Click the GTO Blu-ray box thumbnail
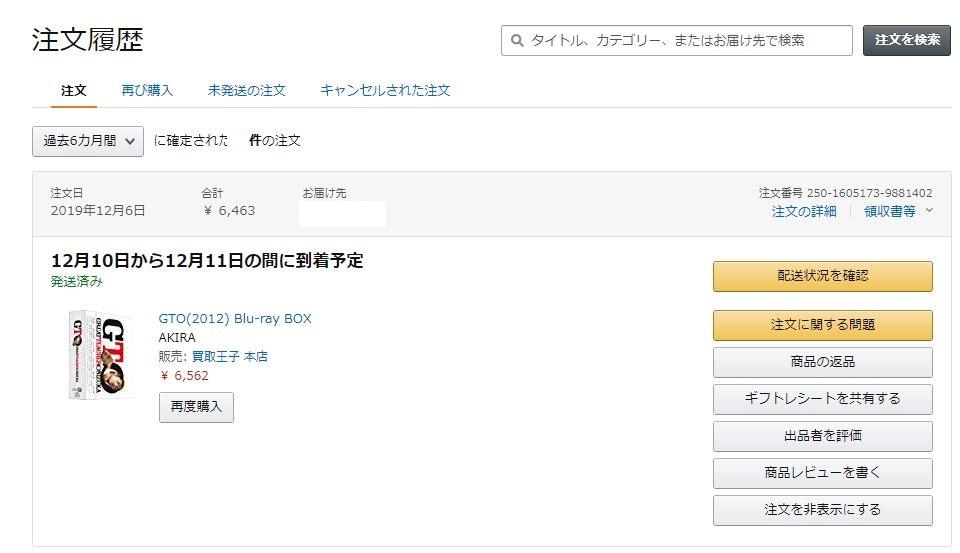Image resolution: width=960 pixels, height=553 pixels. point(101,355)
